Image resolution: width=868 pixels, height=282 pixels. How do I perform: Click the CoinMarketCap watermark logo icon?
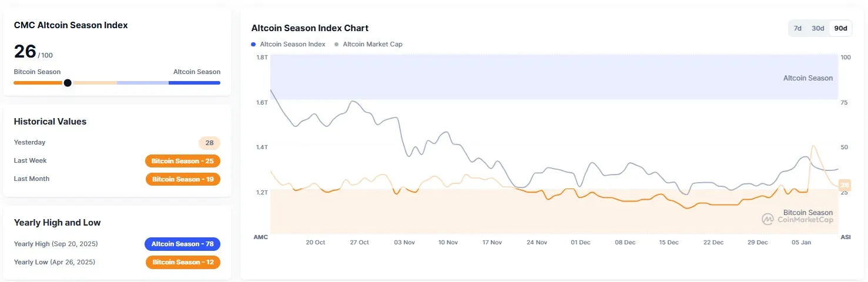768,219
